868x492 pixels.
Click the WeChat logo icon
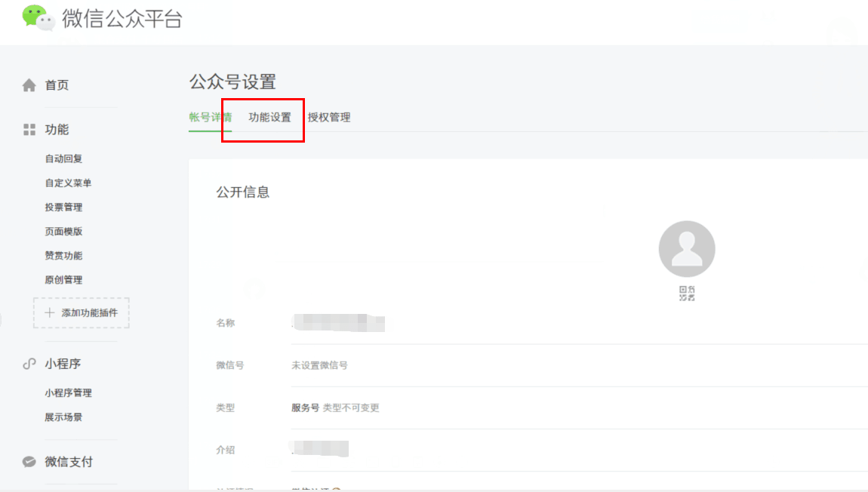click(x=38, y=17)
